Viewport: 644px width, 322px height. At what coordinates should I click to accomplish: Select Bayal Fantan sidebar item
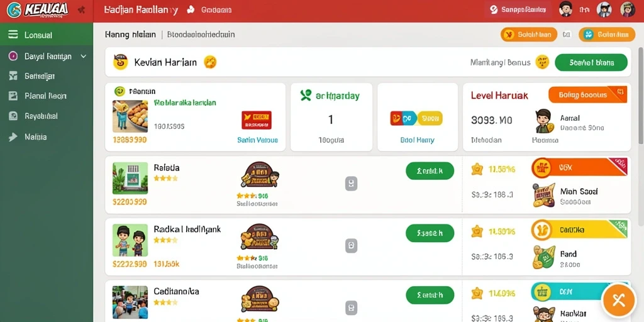48,56
